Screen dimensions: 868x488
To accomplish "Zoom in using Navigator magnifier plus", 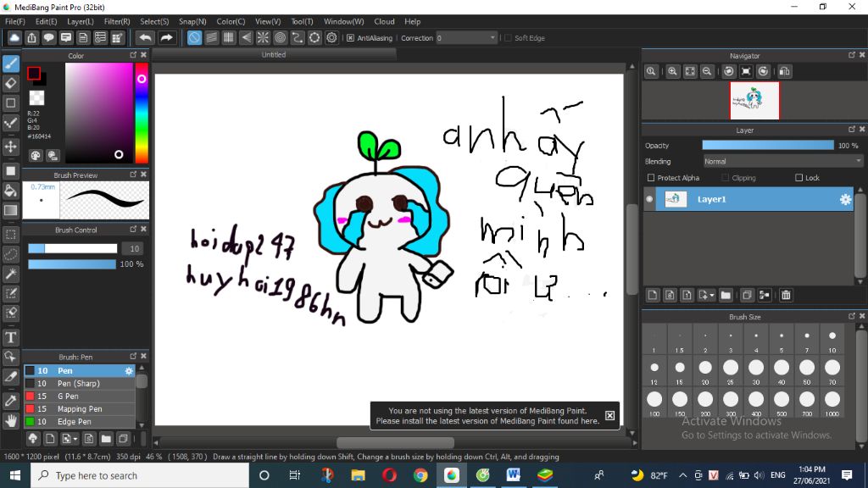I will point(672,71).
